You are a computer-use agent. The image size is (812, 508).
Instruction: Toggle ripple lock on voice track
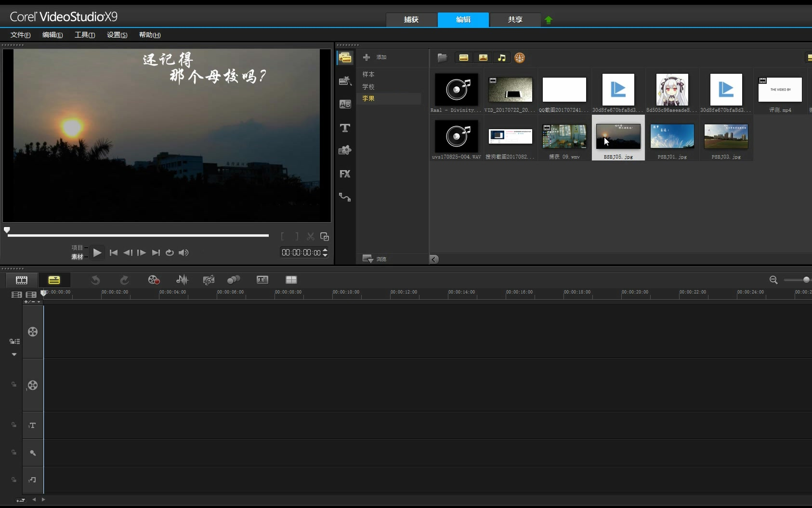14,453
